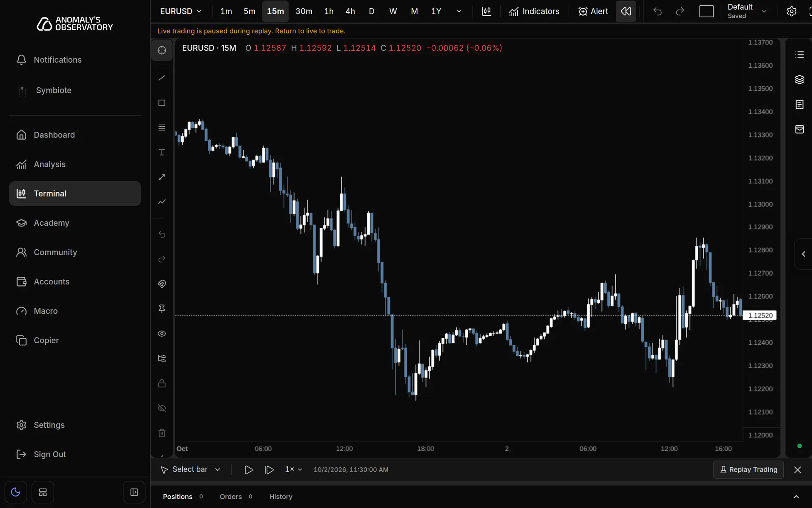The height and width of the screenshot is (508, 812).
Task: Toggle keep drawing pin mode
Action: click(x=162, y=309)
